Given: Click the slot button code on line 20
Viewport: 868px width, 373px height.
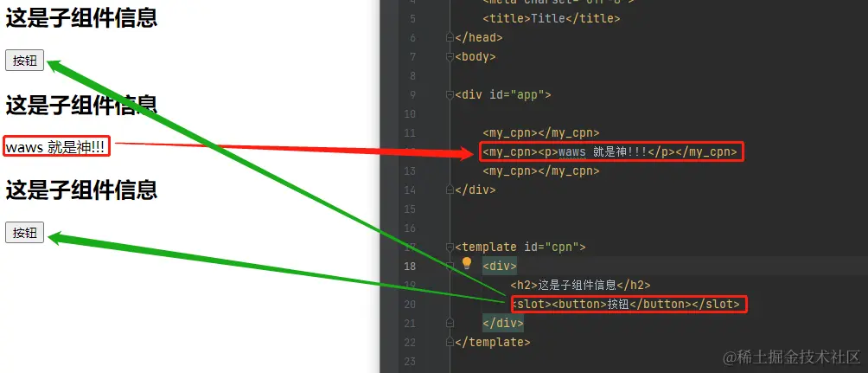Looking at the screenshot, I should [626, 304].
